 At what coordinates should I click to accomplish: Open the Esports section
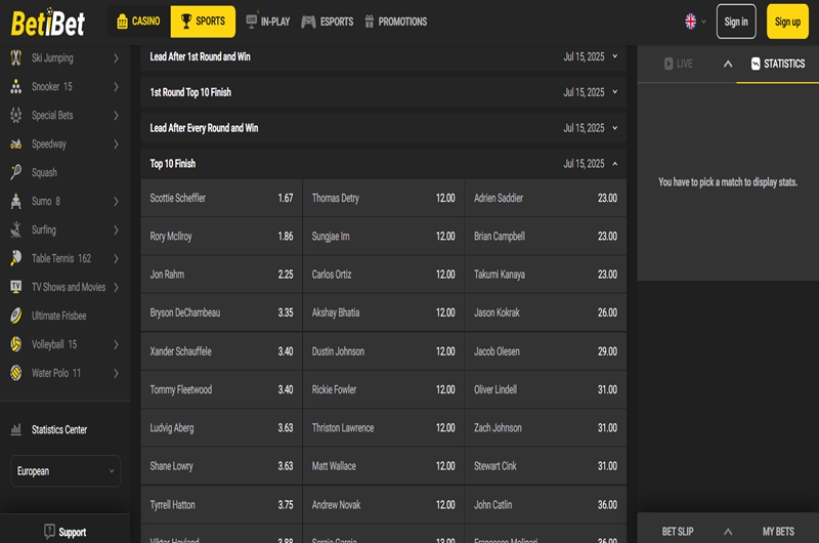(327, 21)
